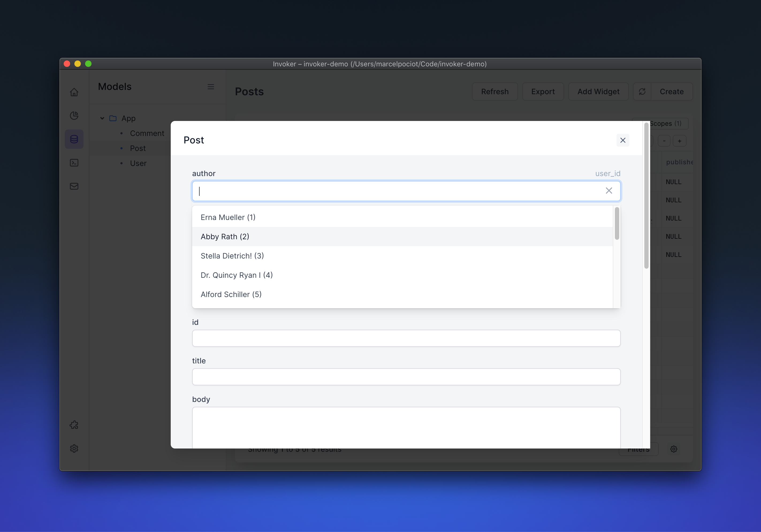Click into the id input field
This screenshot has width=761, height=532.
pyautogui.click(x=406, y=338)
